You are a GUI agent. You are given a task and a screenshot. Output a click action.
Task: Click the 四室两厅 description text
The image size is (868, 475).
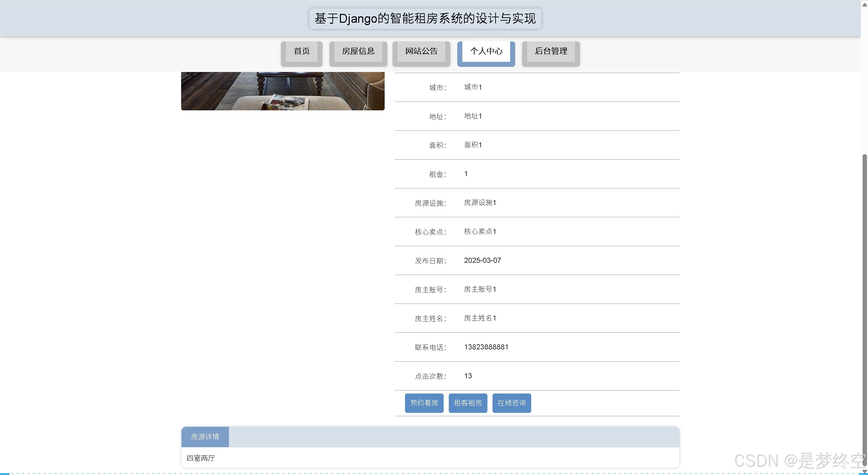click(x=201, y=458)
